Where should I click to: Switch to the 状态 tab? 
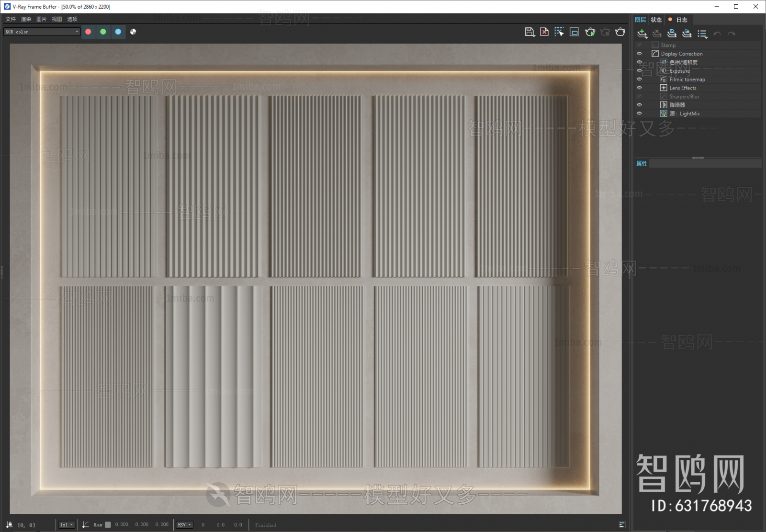click(656, 20)
